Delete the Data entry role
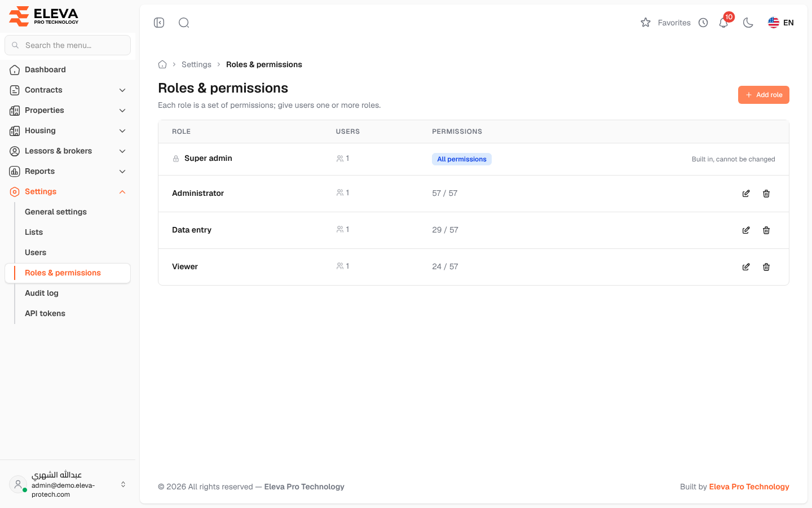Image resolution: width=812 pixels, height=508 pixels. click(766, 230)
